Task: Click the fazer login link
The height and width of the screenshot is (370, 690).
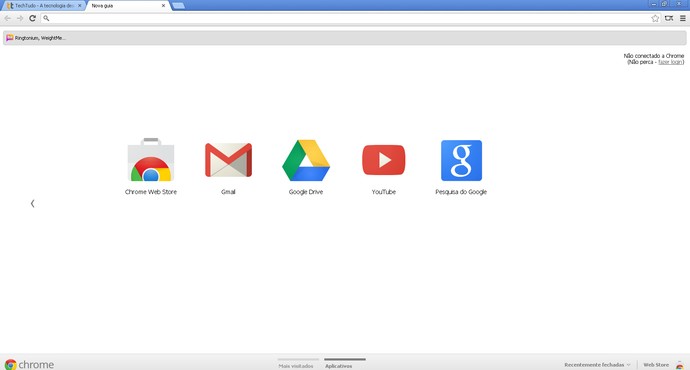Action: tap(670, 62)
